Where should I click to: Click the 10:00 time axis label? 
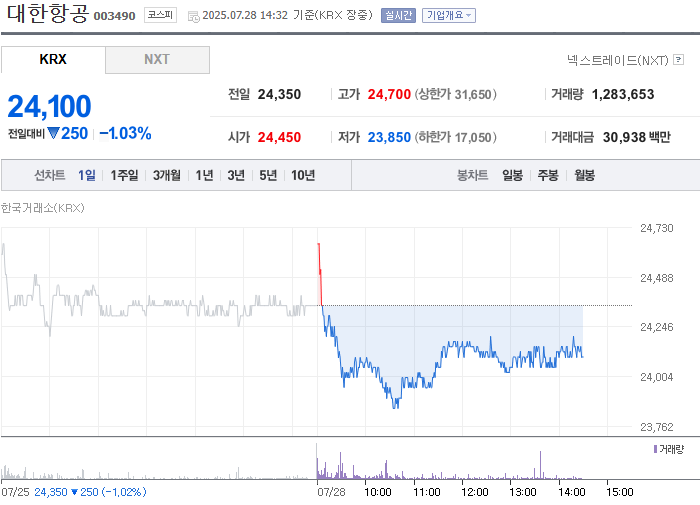pyautogui.click(x=378, y=492)
